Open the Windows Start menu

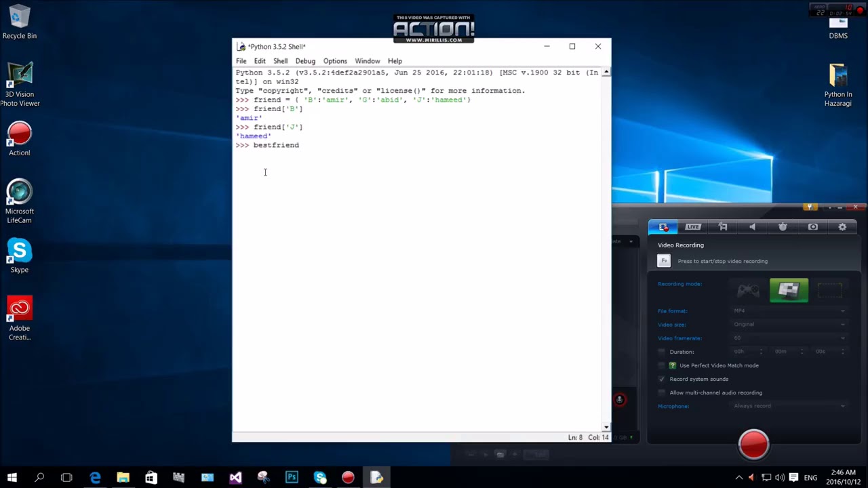click(12, 477)
